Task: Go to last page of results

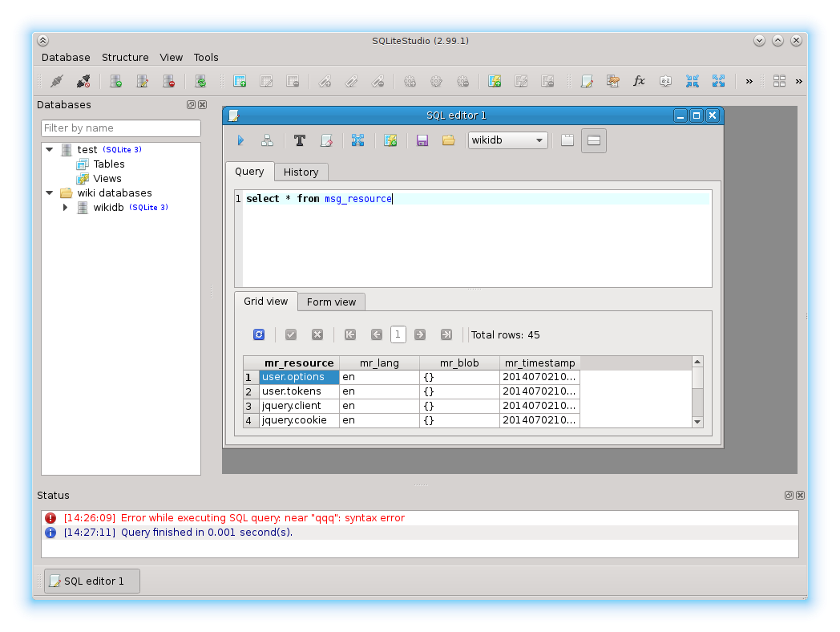Action: point(446,334)
